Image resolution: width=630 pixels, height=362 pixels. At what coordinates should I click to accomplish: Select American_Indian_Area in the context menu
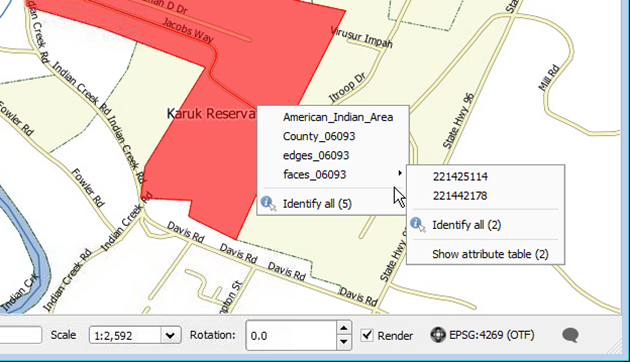338,117
